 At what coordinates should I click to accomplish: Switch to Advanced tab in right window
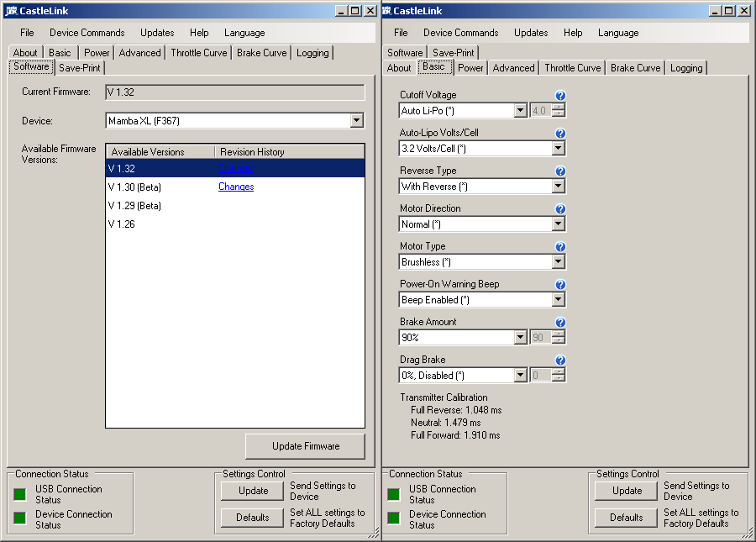pos(513,68)
